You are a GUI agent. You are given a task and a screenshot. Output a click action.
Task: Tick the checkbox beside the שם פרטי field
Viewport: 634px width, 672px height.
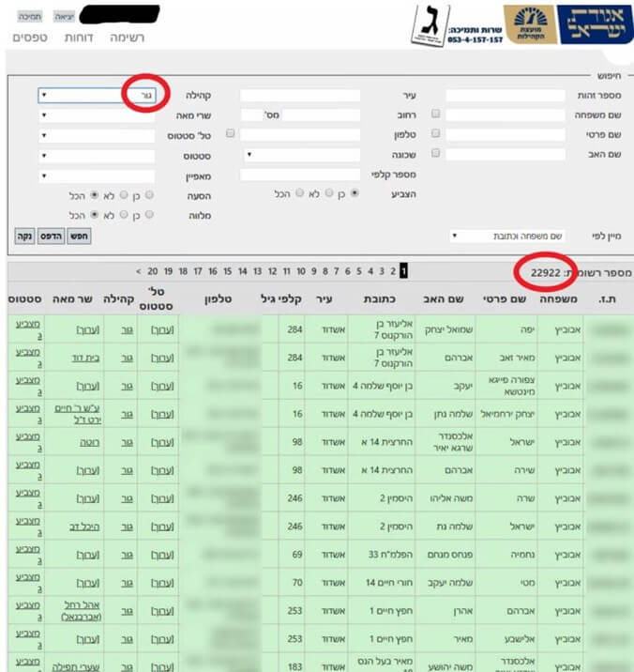tap(435, 134)
